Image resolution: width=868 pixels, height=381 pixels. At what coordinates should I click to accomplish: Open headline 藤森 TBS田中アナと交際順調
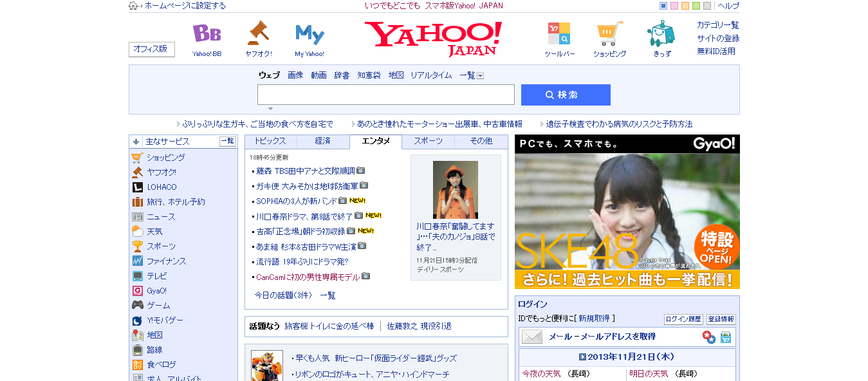coord(306,171)
